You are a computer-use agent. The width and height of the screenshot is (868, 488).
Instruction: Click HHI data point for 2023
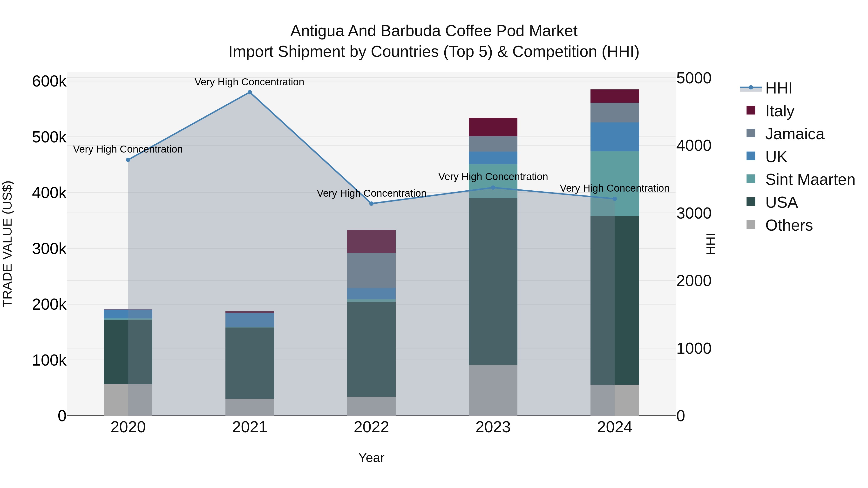(x=493, y=187)
